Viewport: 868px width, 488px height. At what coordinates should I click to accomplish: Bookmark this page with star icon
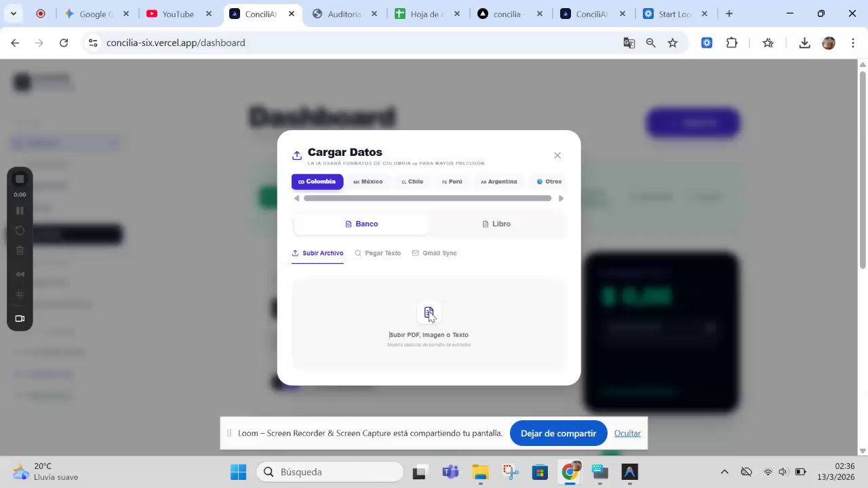coord(673,43)
